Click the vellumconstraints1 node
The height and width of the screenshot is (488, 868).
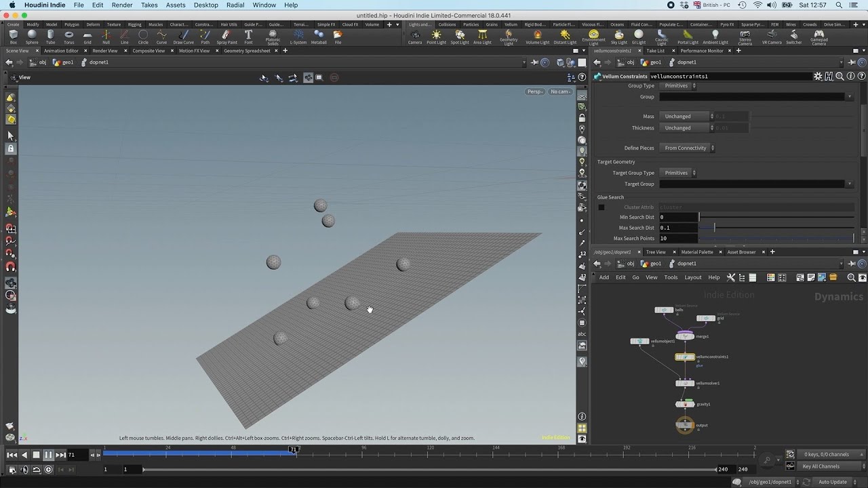[685, 357]
